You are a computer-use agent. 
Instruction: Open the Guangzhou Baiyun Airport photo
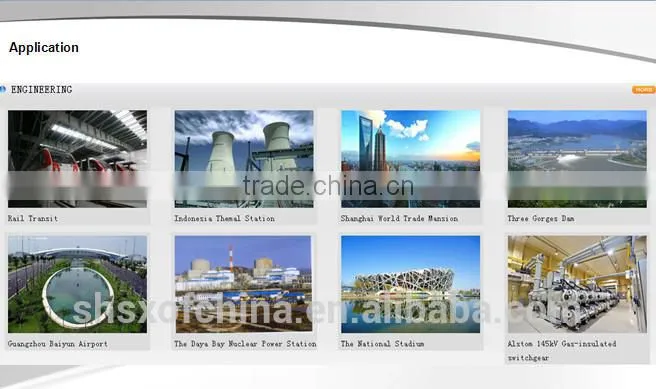[77, 284]
